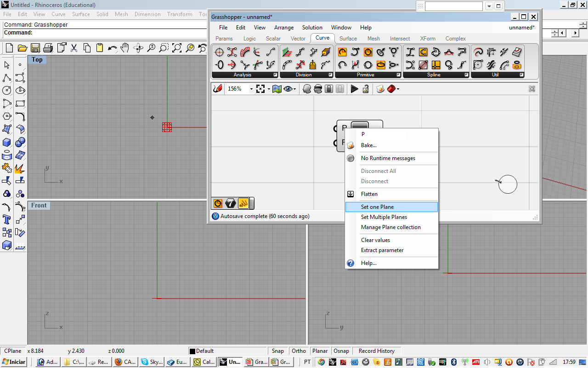Select the Boolean spheres tool in sidebar
This screenshot has width=588, height=368.
[20, 142]
